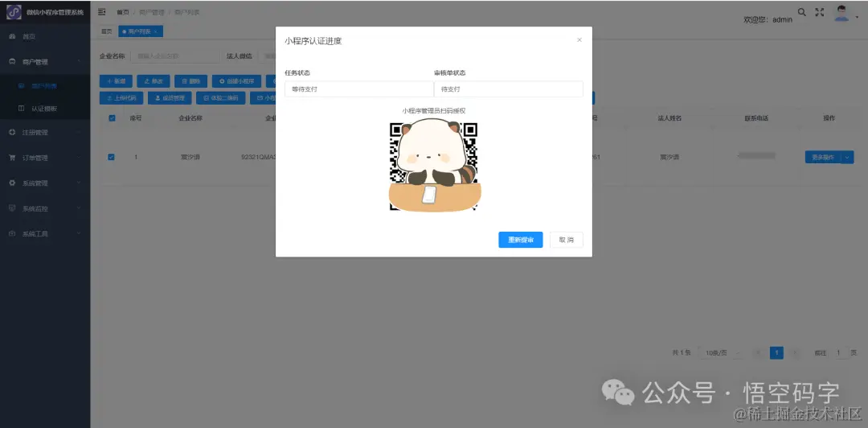
Task: Click the 系统工具 toolbox icon
Action: (x=12, y=234)
